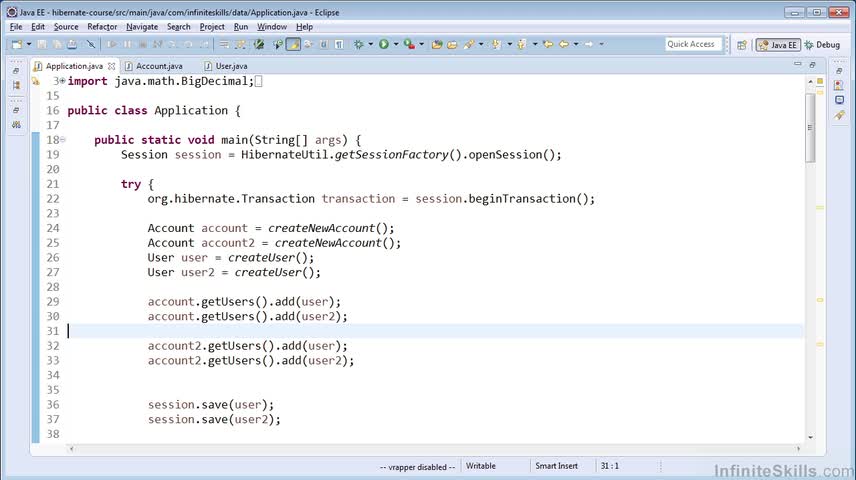This screenshot has height=480, width=856.
Task: Click the Back navigation arrow icon
Action: coord(564,44)
